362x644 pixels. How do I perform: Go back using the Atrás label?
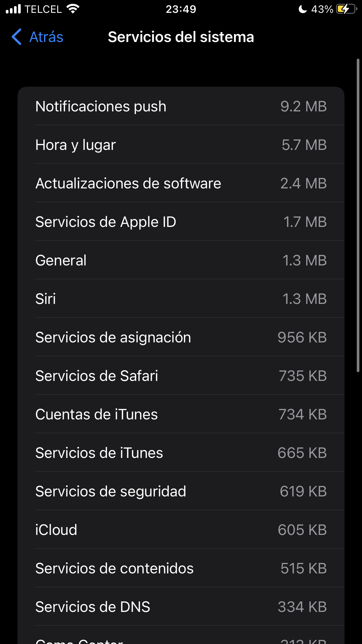[46, 37]
